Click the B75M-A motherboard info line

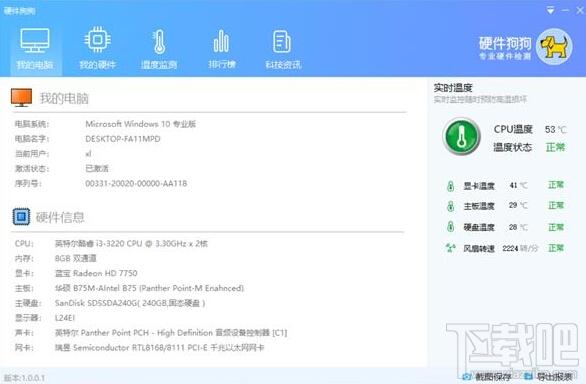click(149, 288)
